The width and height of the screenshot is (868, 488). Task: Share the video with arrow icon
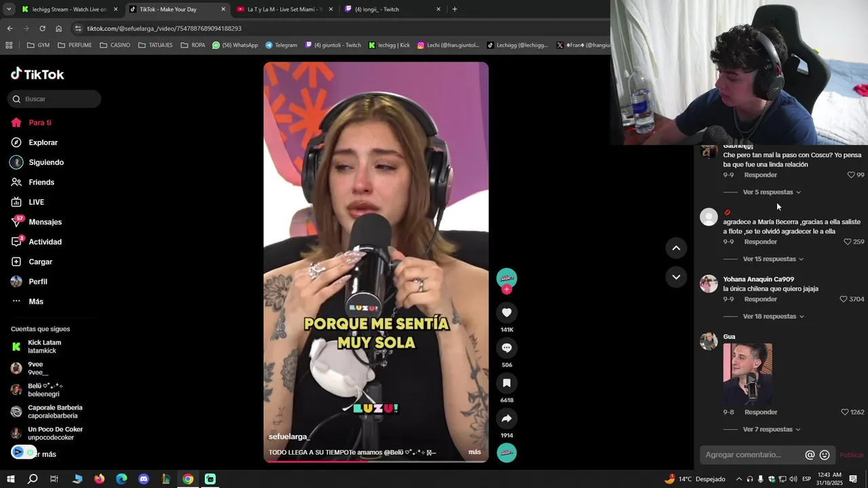(507, 418)
